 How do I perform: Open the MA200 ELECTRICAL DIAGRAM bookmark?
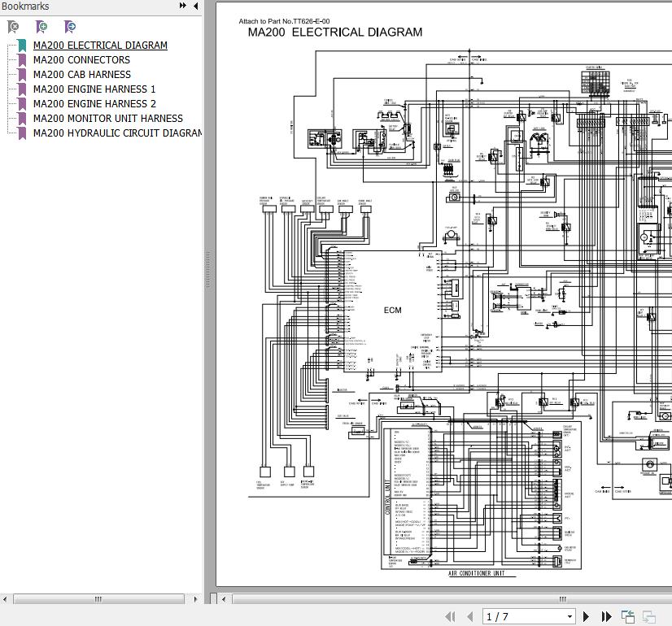tap(100, 46)
